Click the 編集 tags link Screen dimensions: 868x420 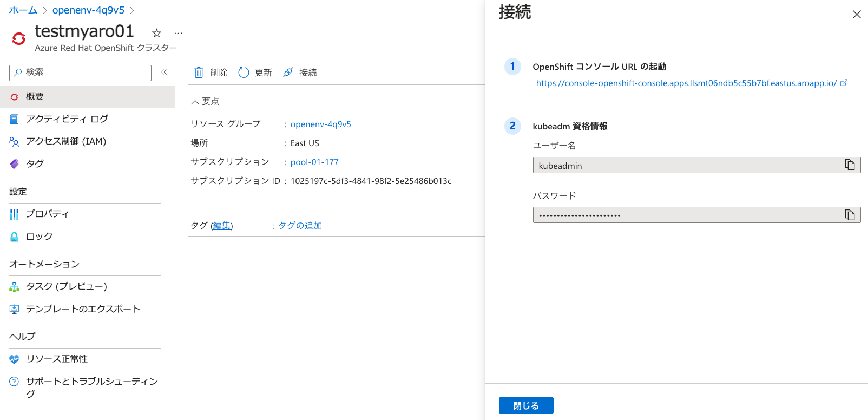[222, 226]
